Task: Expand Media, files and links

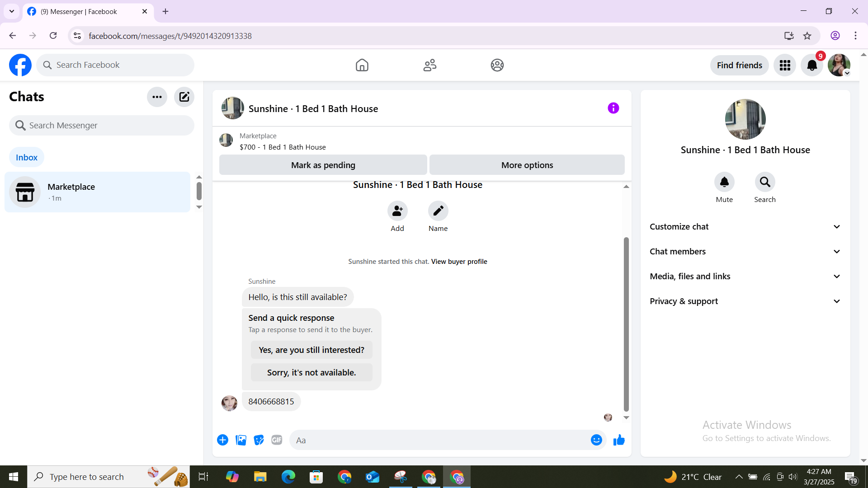Action: 745,277
